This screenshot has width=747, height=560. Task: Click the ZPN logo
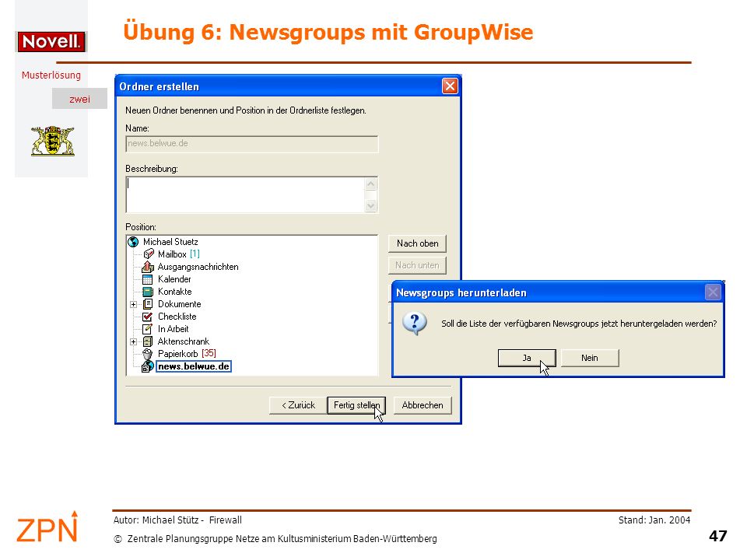pyautogui.click(x=47, y=527)
